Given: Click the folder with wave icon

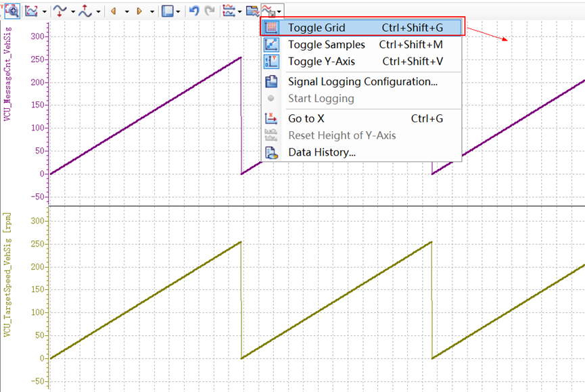Looking at the screenshot, I should point(252,11).
